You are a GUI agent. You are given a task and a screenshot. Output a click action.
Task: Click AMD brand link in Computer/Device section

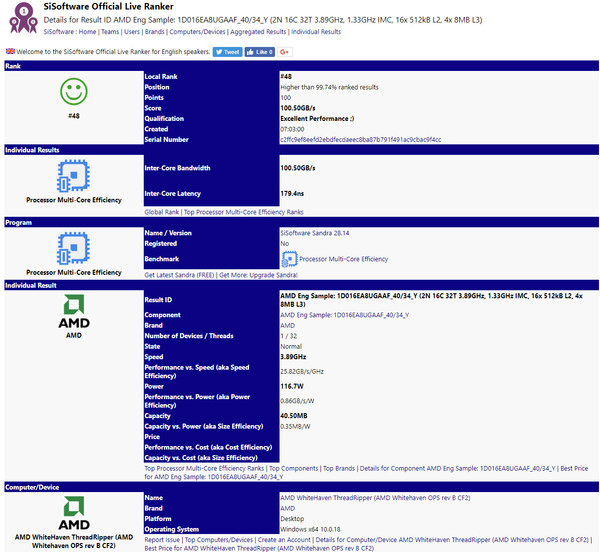(288, 508)
